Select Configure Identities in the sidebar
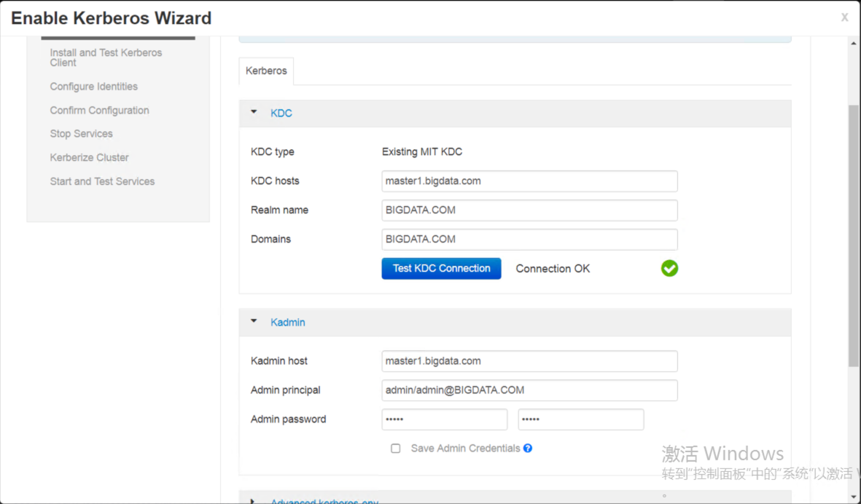This screenshot has width=861, height=504. (93, 86)
